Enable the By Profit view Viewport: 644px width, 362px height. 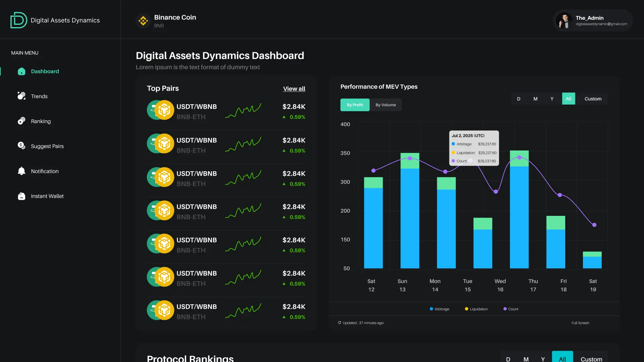click(x=355, y=105)
